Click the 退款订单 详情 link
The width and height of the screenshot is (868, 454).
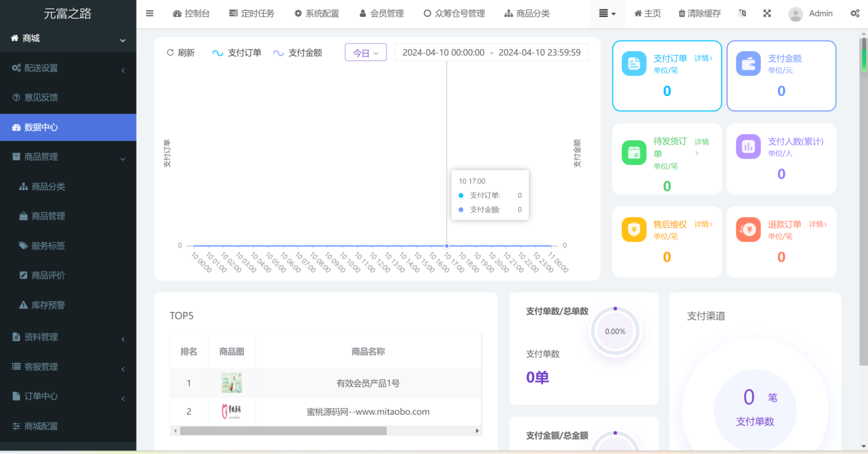tap(818, 224)
